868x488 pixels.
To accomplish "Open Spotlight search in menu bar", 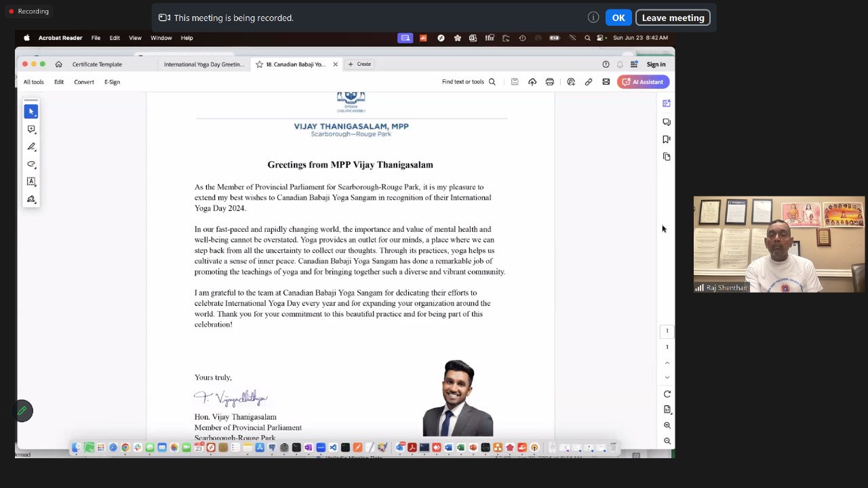I will click(x=587, y=38).
